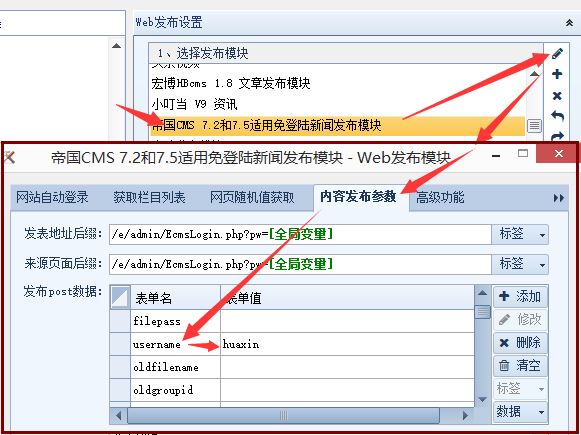Open 标签 dropdown beside 发表地址后缀
Image resolution: width=581 pixels, height=435 pixels.
click(x=519, y=234)
